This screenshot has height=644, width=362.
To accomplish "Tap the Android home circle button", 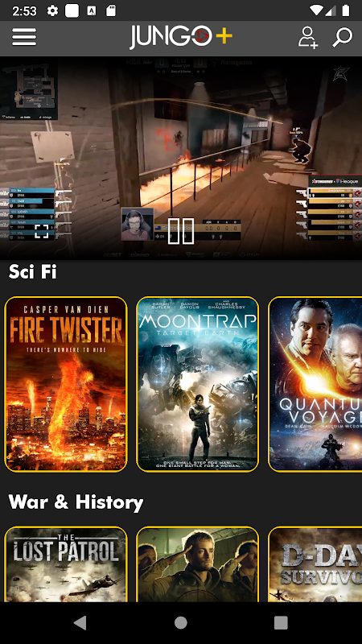I will tap(180, 622).
